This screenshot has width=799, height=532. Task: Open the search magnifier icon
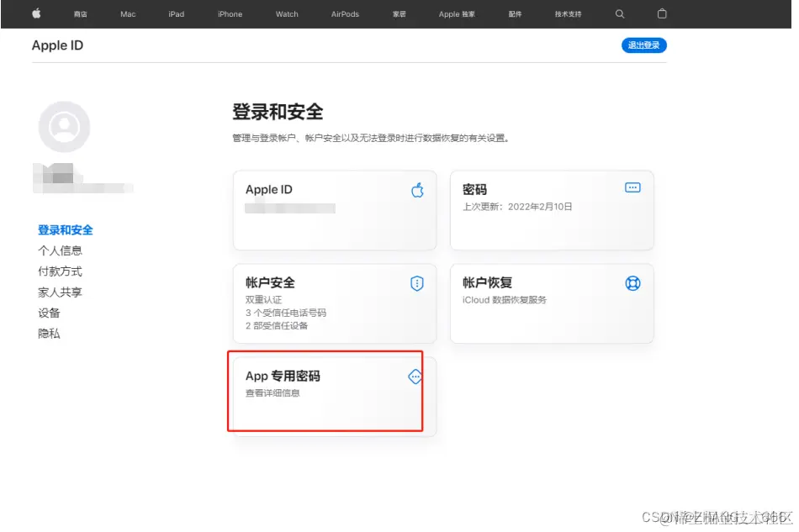[x=620, y=13]
